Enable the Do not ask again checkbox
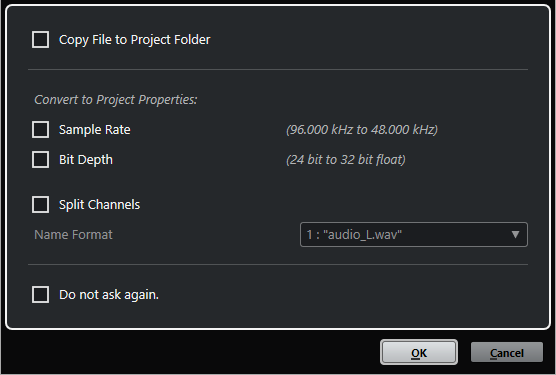This screenshot has width=556, height=375. [40, 295]
